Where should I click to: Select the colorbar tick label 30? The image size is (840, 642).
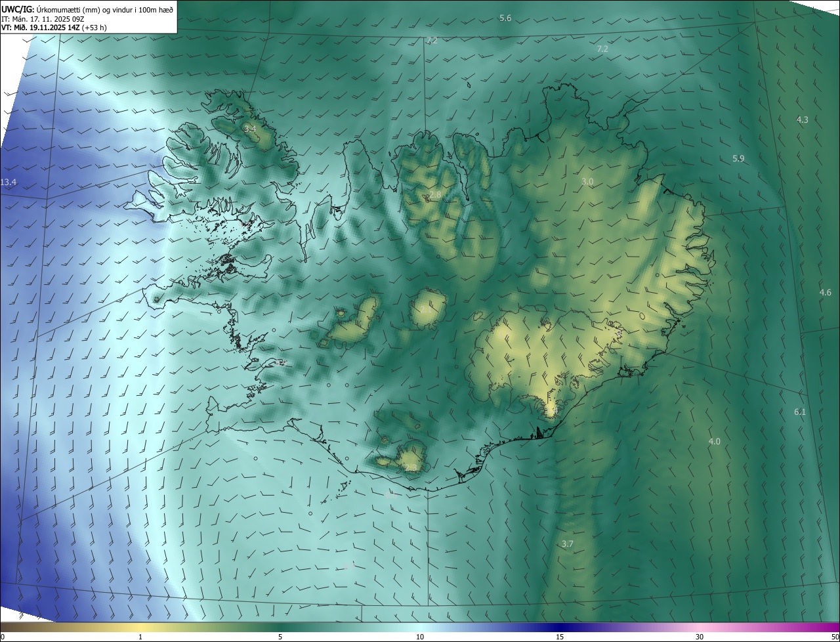tap(700, 637)
